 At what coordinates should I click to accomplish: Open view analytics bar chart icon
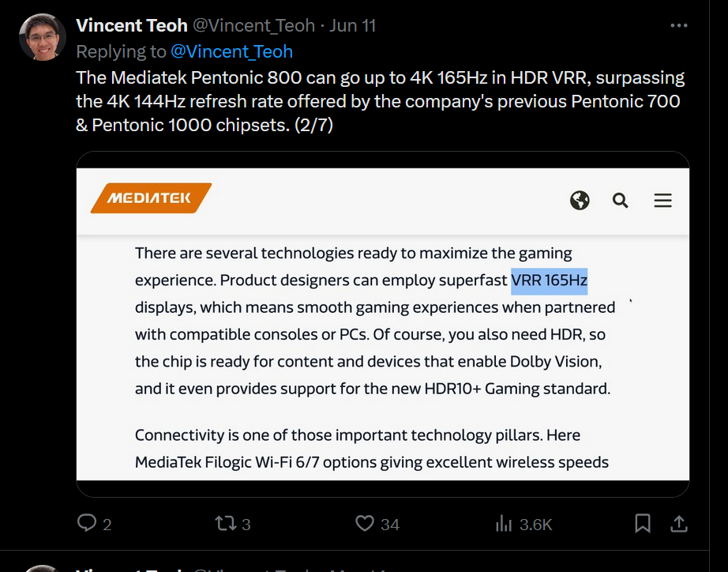504,523
